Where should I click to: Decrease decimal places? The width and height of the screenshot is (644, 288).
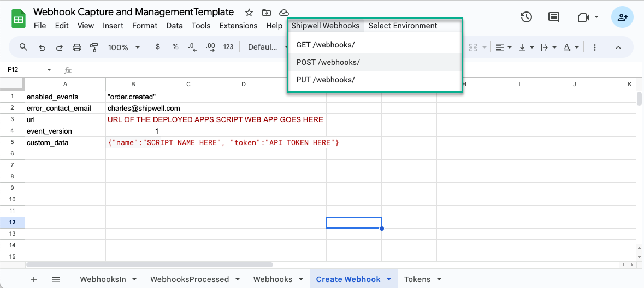tap(193, 47)
